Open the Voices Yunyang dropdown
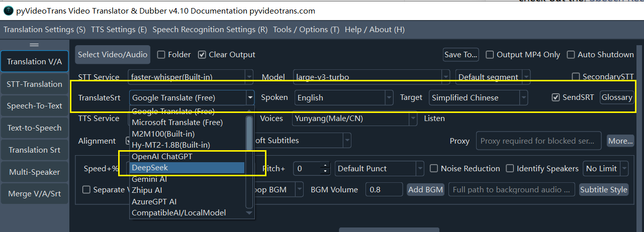The image size is (644, 232). pyautogui.click(x=413, y=119)
